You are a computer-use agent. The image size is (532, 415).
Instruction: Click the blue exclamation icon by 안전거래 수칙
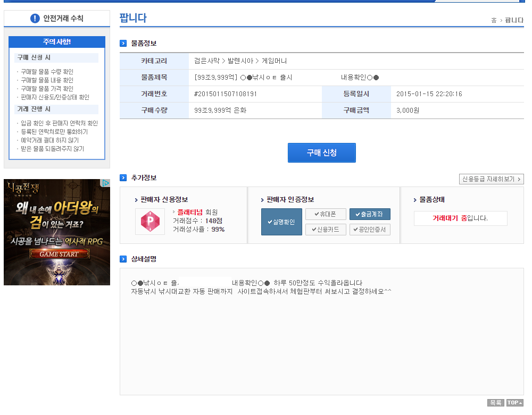[x=35, y=19]
